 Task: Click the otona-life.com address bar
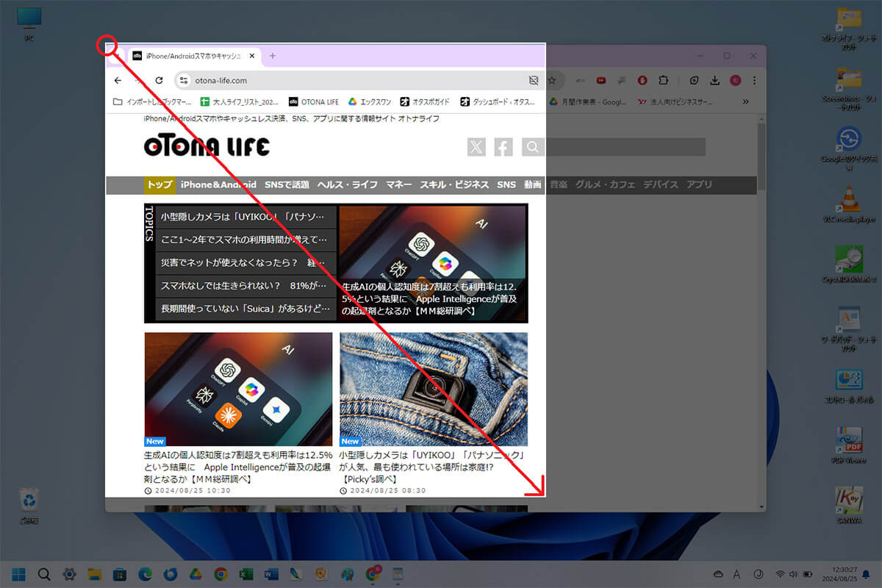click(360, 80)
